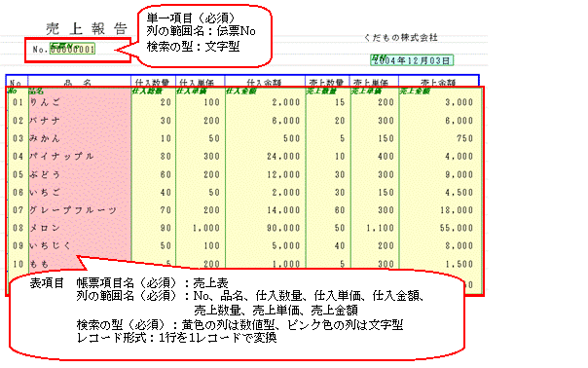
Task: Click row number 10 in No column
Action: [18, 264]
